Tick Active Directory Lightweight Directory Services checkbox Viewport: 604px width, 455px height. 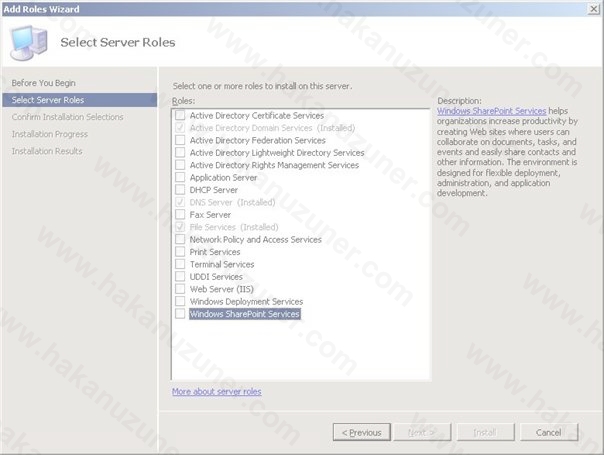tap(180, 152)
